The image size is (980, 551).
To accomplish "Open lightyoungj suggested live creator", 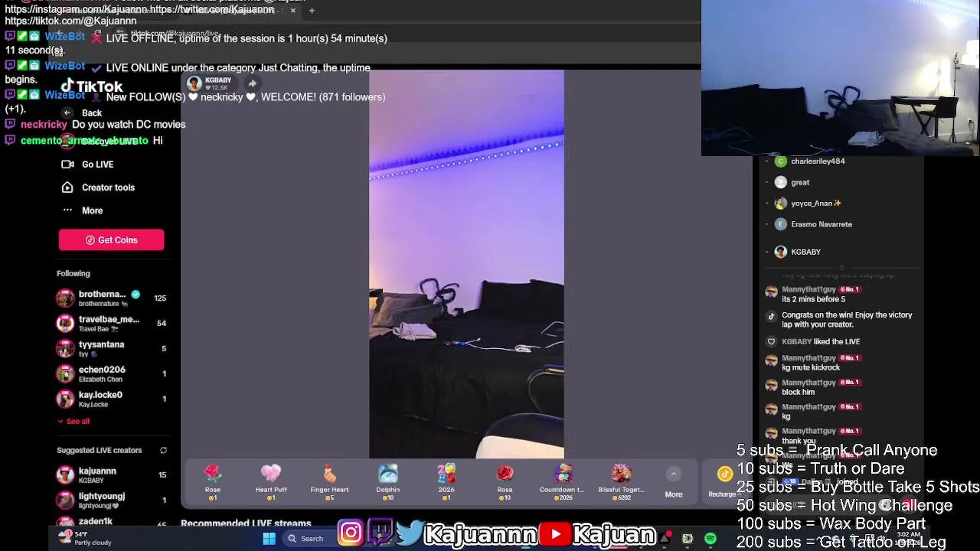I will point(111,500).
